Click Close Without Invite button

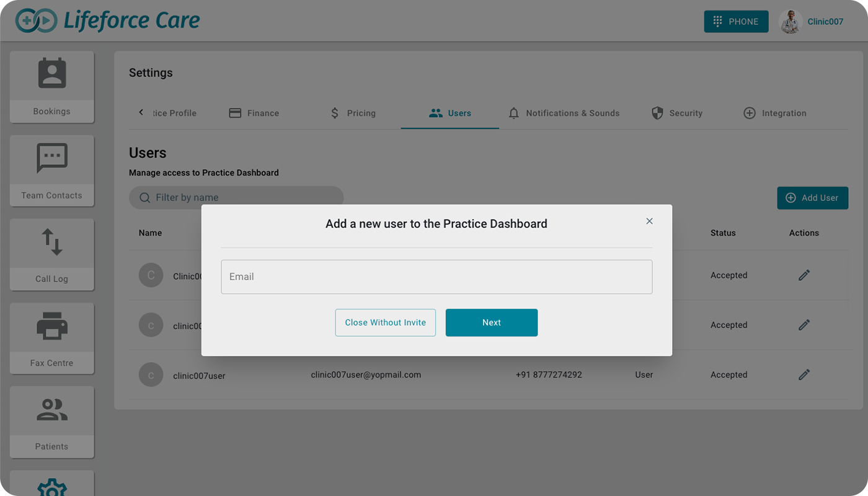386,322
